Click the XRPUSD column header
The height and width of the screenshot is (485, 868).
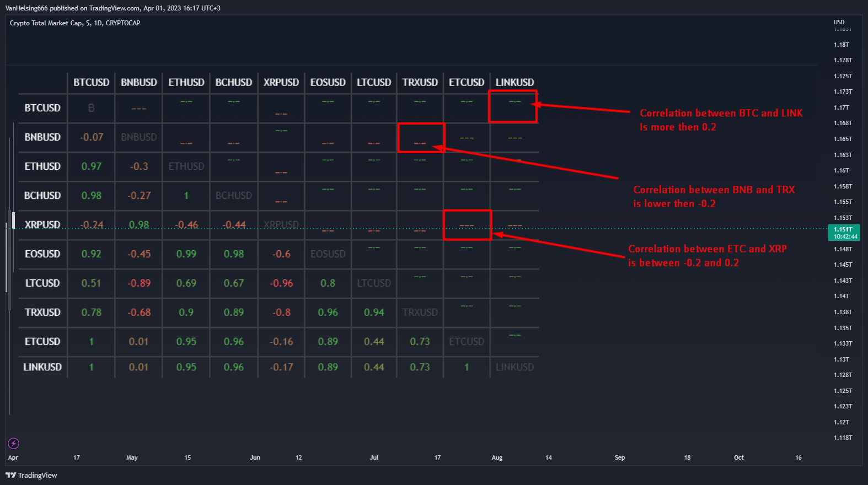pyautogui.click(x=281, y=82)
